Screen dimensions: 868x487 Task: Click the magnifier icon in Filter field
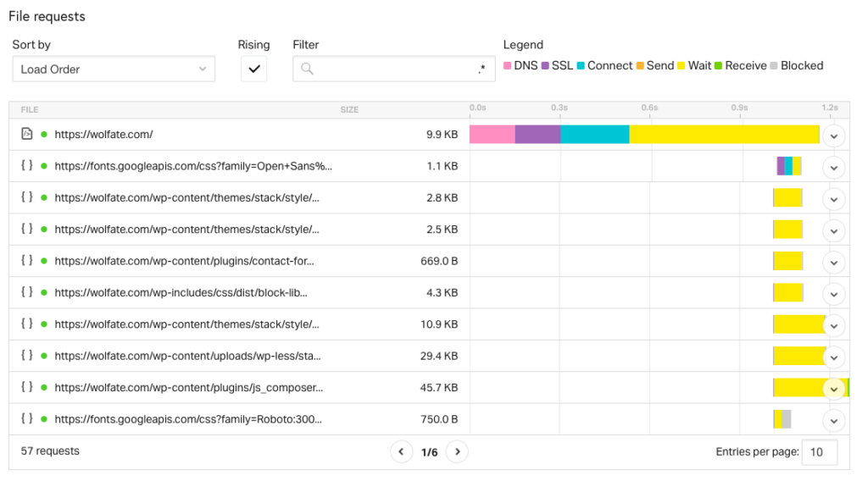(307, 69)
